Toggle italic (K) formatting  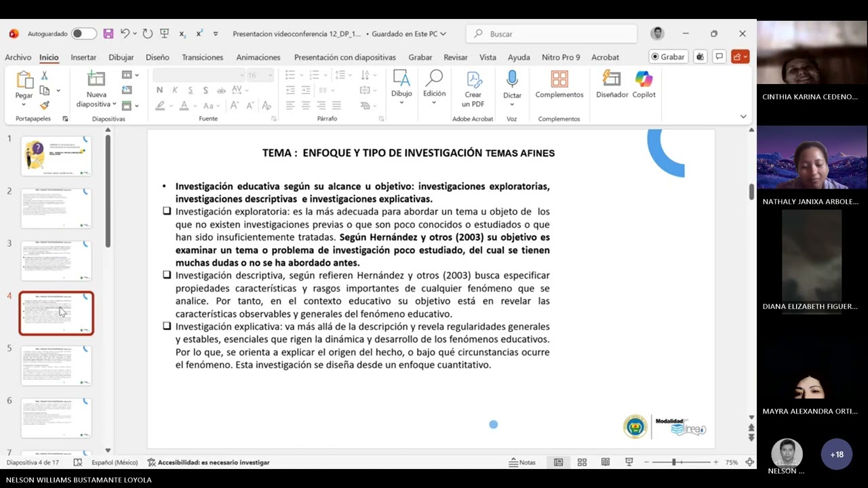[x=175, y=90]
